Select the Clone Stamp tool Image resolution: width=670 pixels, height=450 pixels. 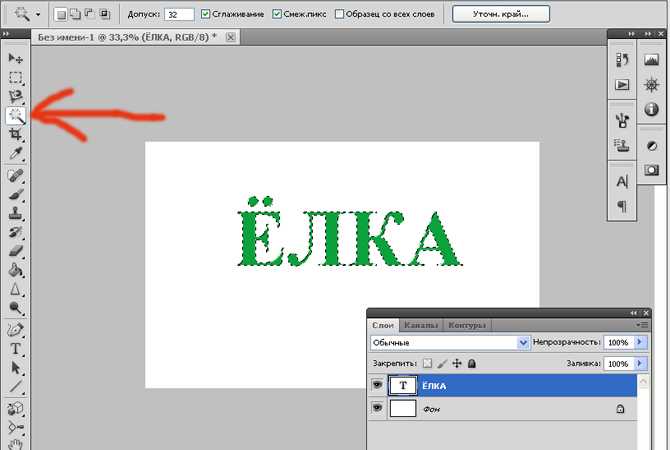pyautogui.click(x=15, y=213)
